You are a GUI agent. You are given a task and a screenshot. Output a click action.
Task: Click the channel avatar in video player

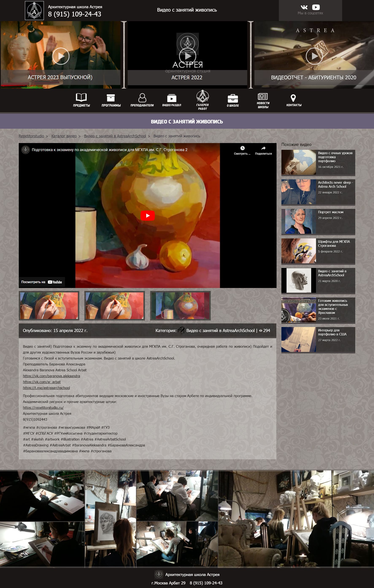click(25, 150)
